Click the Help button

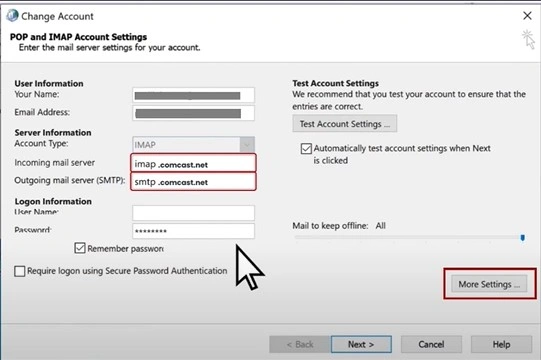(501, 344)
